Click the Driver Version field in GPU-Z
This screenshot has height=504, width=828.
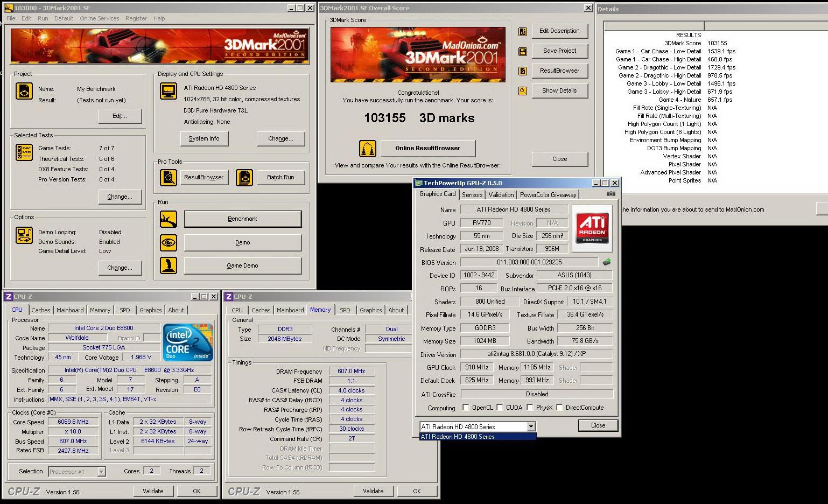click(537, 354)
